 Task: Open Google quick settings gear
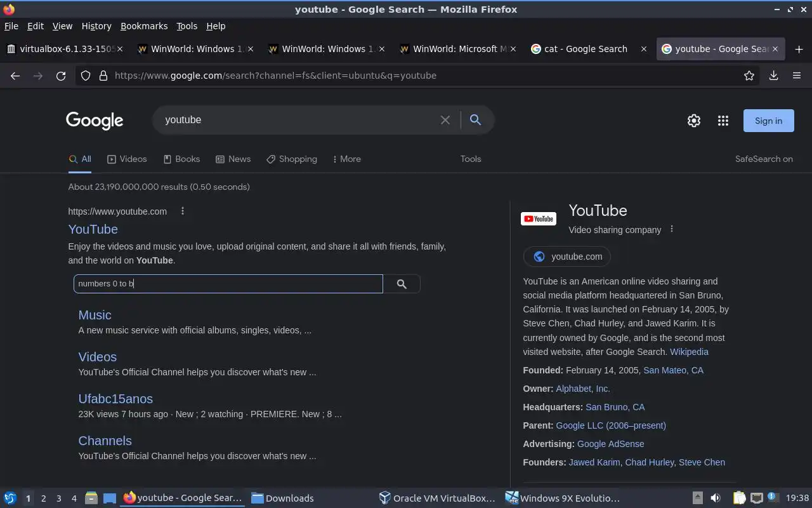694,121
